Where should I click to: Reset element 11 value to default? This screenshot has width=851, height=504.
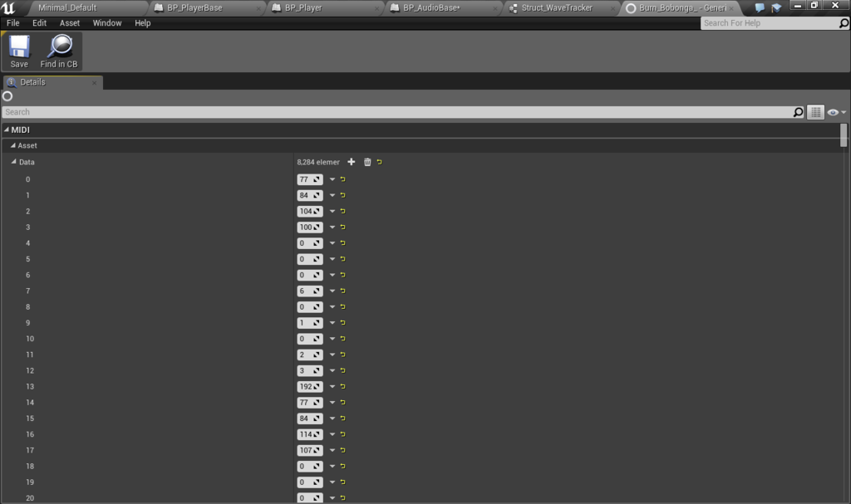343,355
